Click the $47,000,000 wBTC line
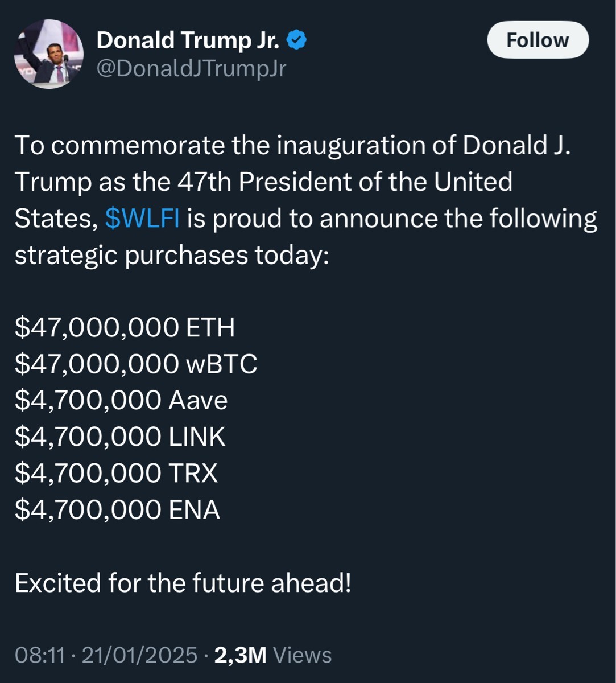Screen dimensions: 616x683 (x=136, y=364)
